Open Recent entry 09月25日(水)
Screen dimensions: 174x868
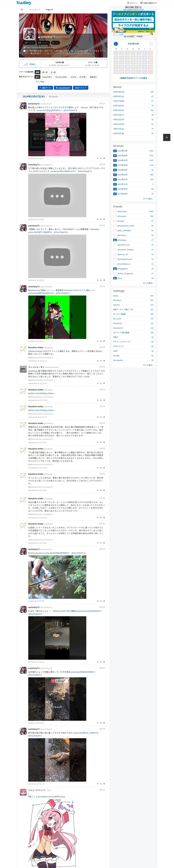click(x=119, y=110)
